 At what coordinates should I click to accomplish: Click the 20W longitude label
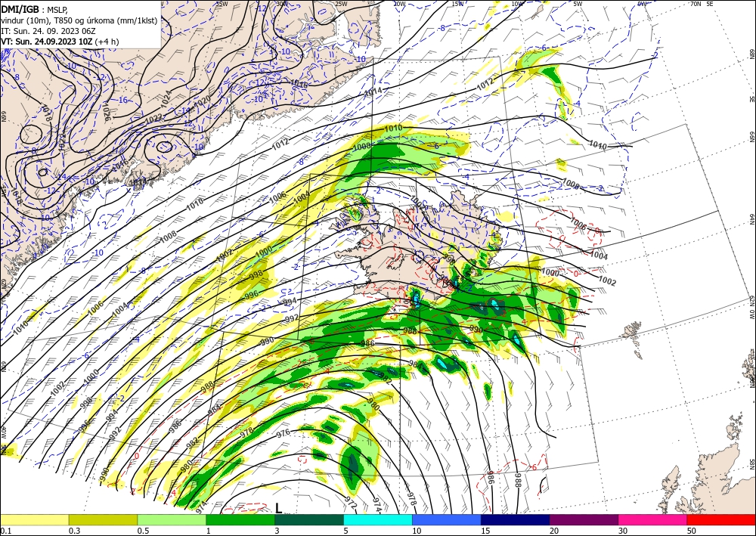tap(399, 4)
